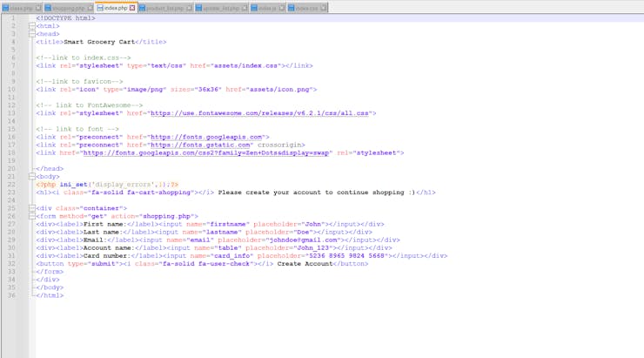Close the class.php tab
644x358 pixels.
click(37, 8)
